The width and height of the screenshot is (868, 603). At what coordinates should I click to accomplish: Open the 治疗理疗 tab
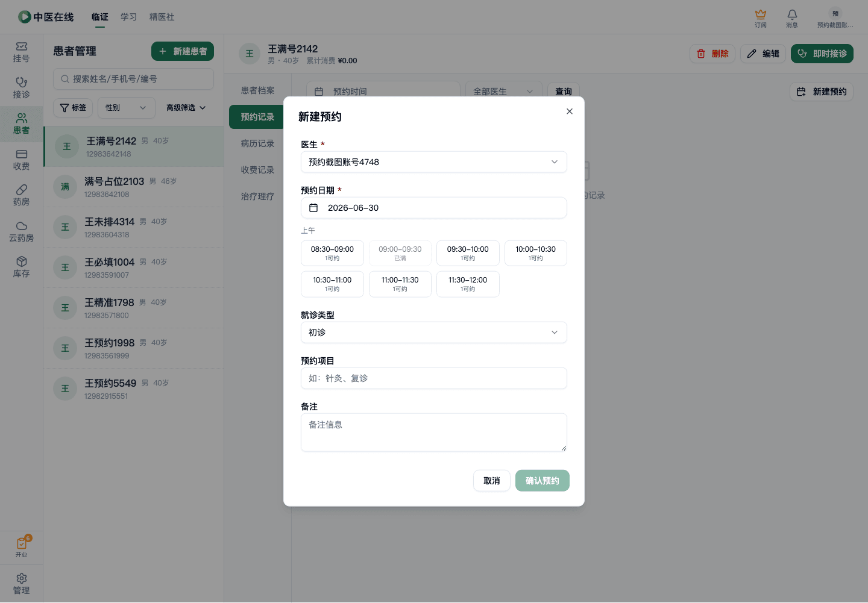[x=257, y=196]
